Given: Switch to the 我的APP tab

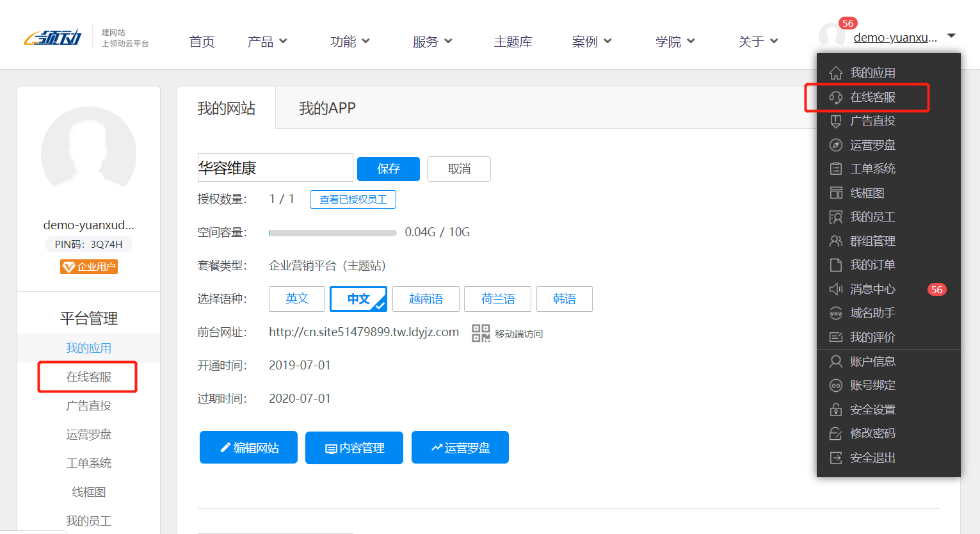Looking at the screenshot, I should coord(327,108).
